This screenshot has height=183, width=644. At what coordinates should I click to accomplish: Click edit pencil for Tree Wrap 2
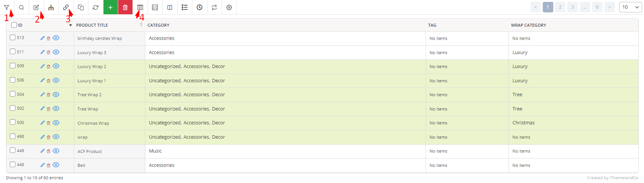(43, 94)
